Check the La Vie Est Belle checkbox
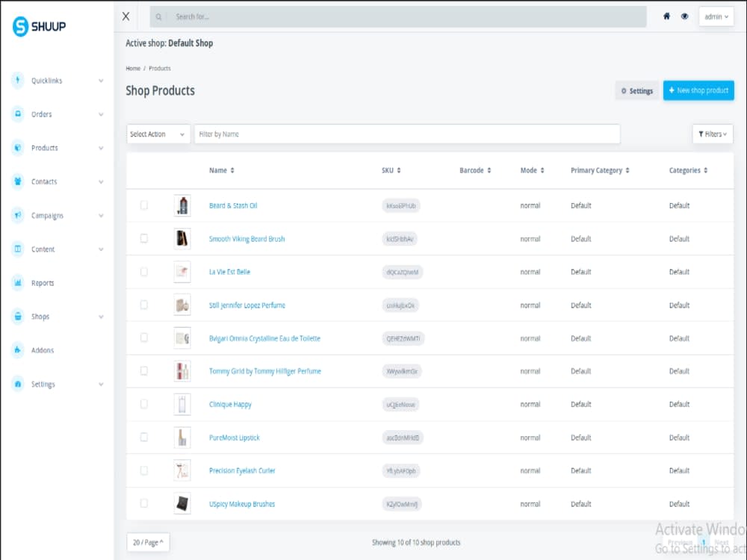This screenshot has height=560, width=747. [x=144, y=272]
